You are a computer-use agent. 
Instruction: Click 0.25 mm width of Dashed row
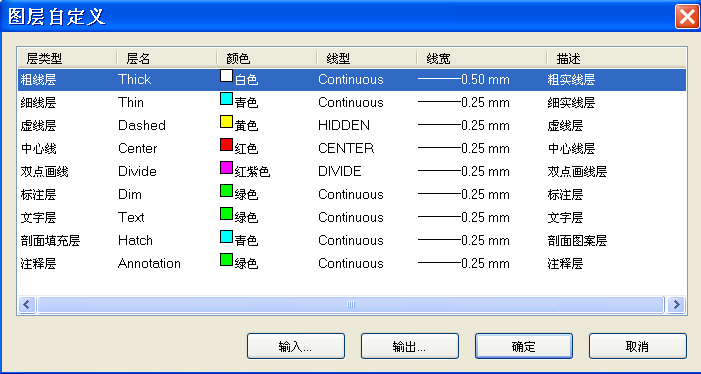[x=464, y=126]
